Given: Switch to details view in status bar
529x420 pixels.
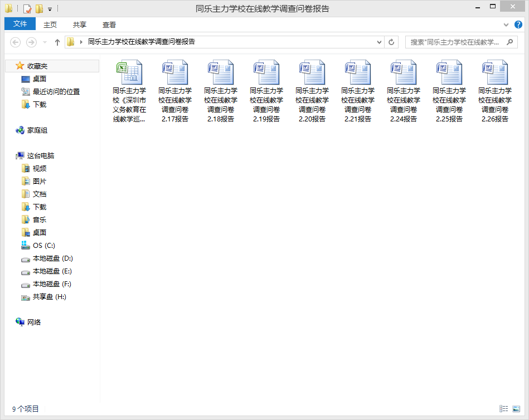Looking at the screenshot, I should pos(504,409).
